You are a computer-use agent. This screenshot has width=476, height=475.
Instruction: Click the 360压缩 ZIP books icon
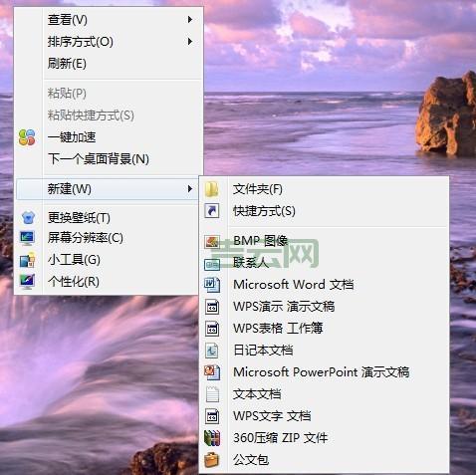tap(212, 438)
